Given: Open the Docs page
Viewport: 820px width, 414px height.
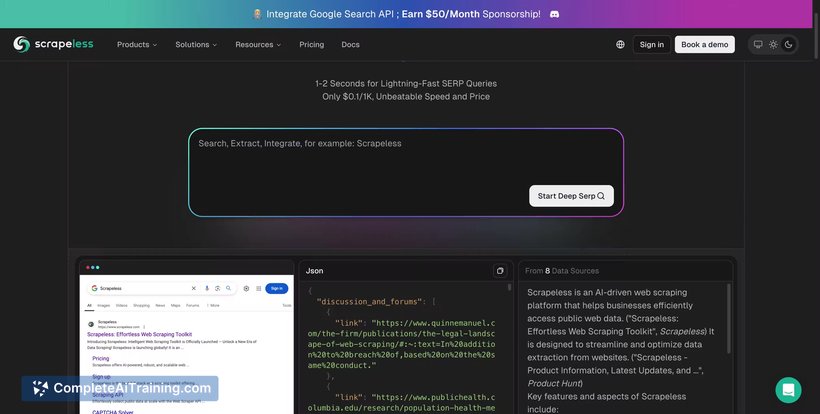Looking at the screenshot, I should (x=350, y=44).
